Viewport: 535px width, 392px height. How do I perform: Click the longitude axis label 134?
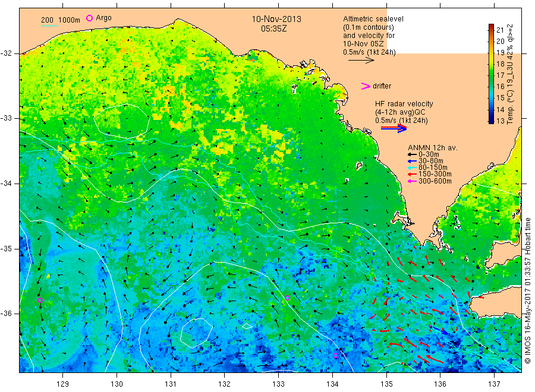pos(332,384)
